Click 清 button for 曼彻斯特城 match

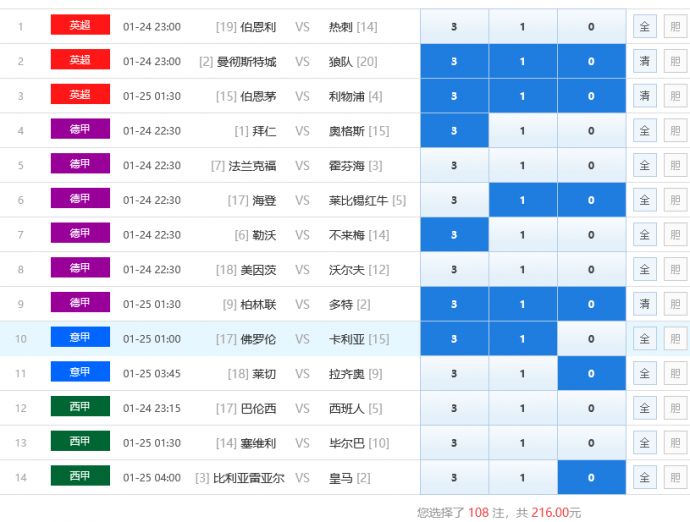pyautogui.click(x=645, y=62)
